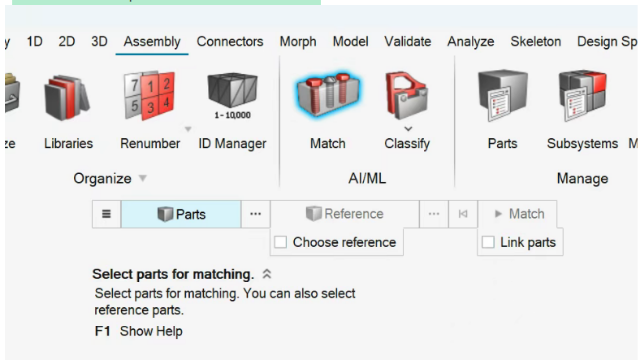Run the Match play button
Viewport: 640px width, 360px height.
[x=517, y=214]
